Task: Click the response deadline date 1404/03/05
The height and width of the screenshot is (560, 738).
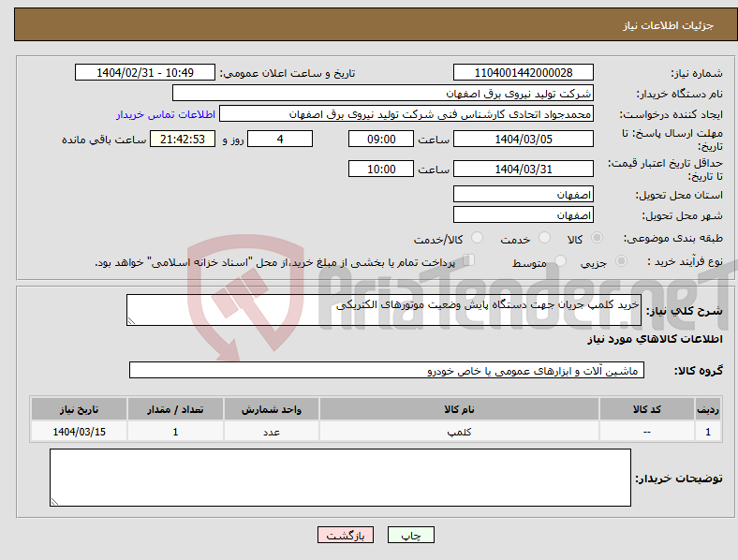Action: 524,139
